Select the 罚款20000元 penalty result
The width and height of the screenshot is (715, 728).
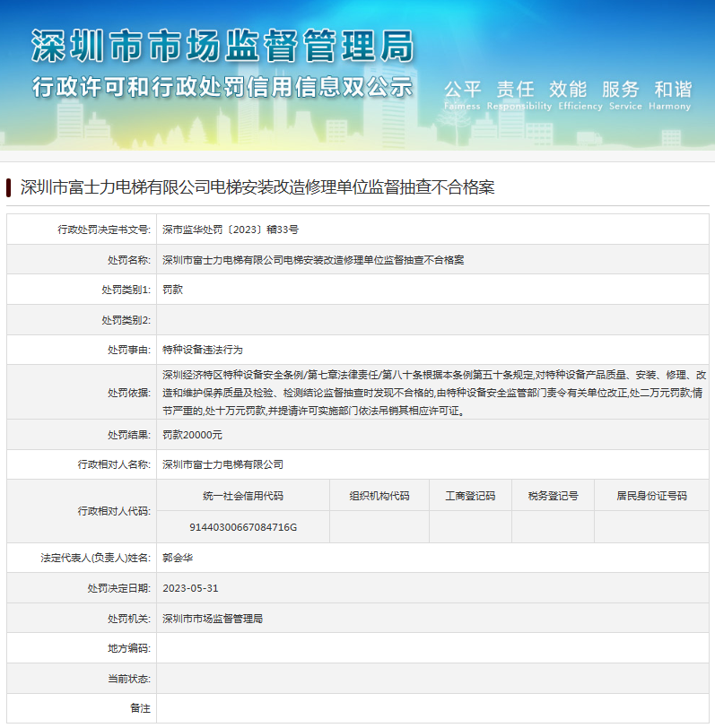click(x=192, y=435)
